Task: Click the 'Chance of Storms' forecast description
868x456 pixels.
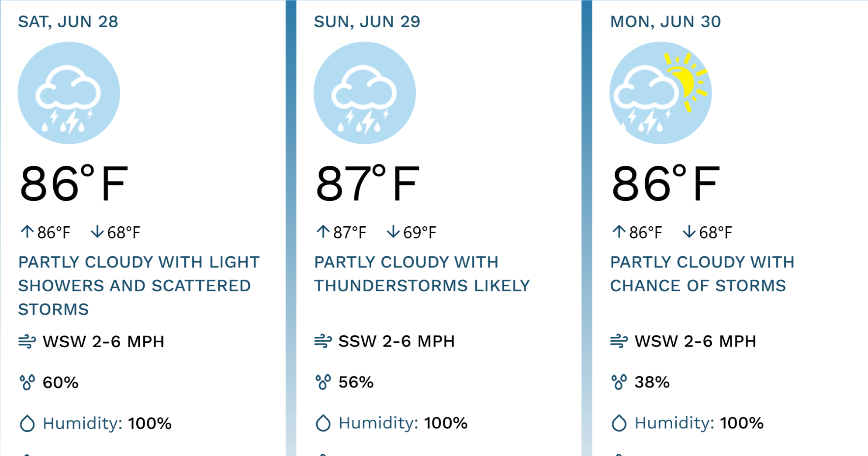Action: tap(702, 274)
